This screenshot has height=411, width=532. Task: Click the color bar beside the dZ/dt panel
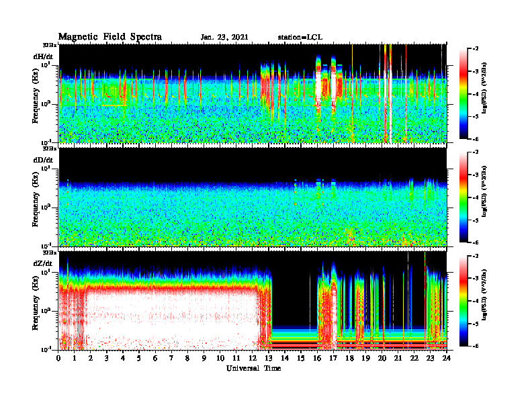463,301
